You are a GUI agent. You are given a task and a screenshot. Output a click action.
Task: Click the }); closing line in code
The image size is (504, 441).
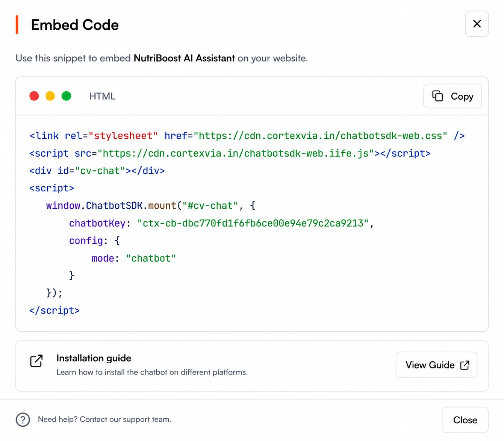coord(54,293)
